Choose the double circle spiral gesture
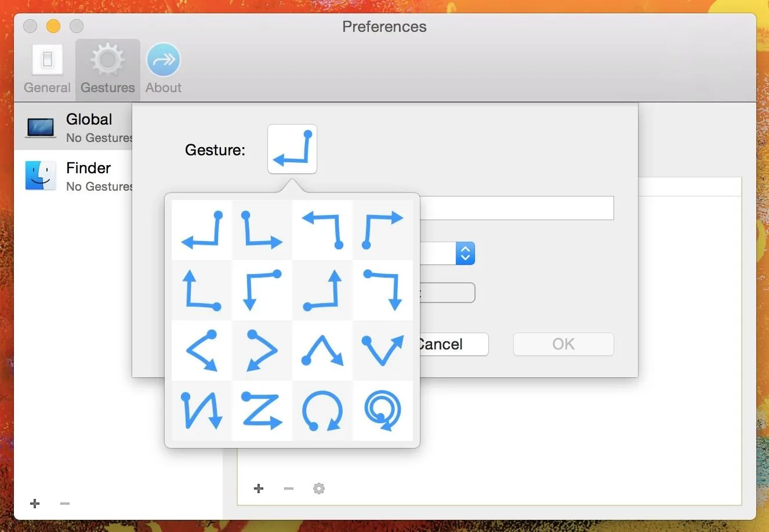769x532 pixels. point(383,411)
